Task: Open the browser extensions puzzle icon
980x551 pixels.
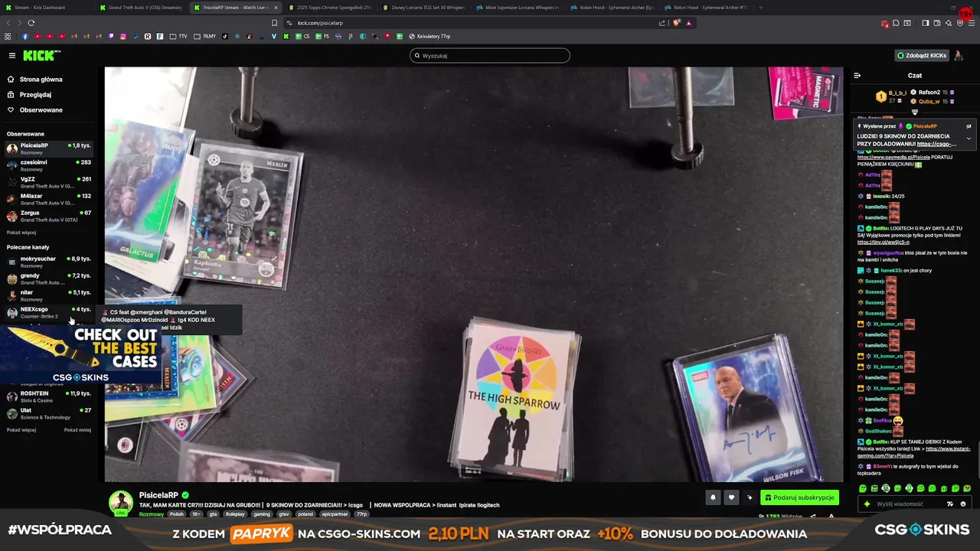Action: point(896,23)
